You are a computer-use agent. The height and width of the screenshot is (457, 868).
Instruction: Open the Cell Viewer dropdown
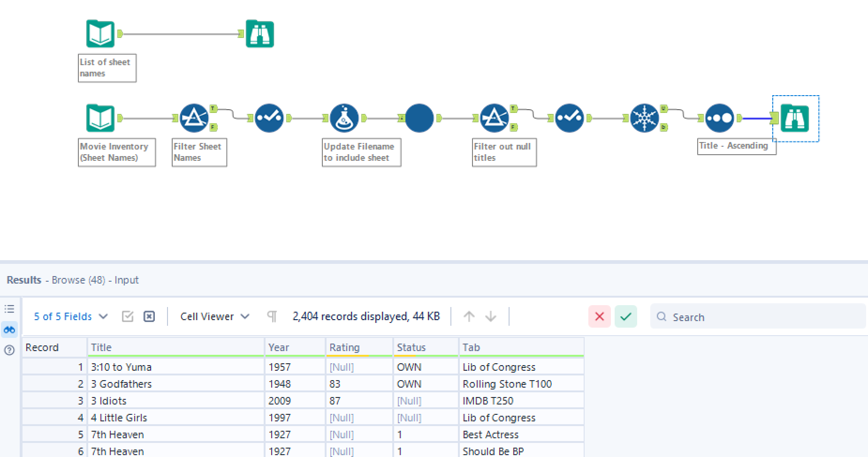tap(213, 316)
